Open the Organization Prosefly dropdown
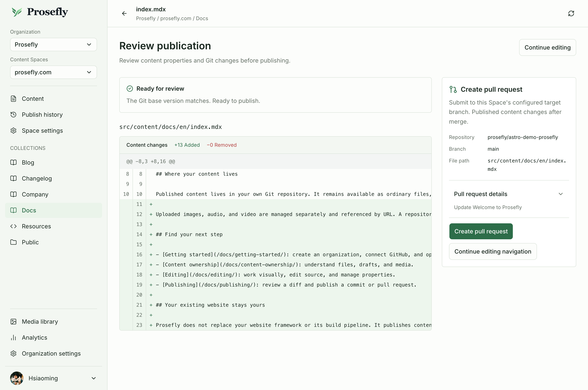Image resolution: width=588 pixels, height=390 pixels. [54, 44]
